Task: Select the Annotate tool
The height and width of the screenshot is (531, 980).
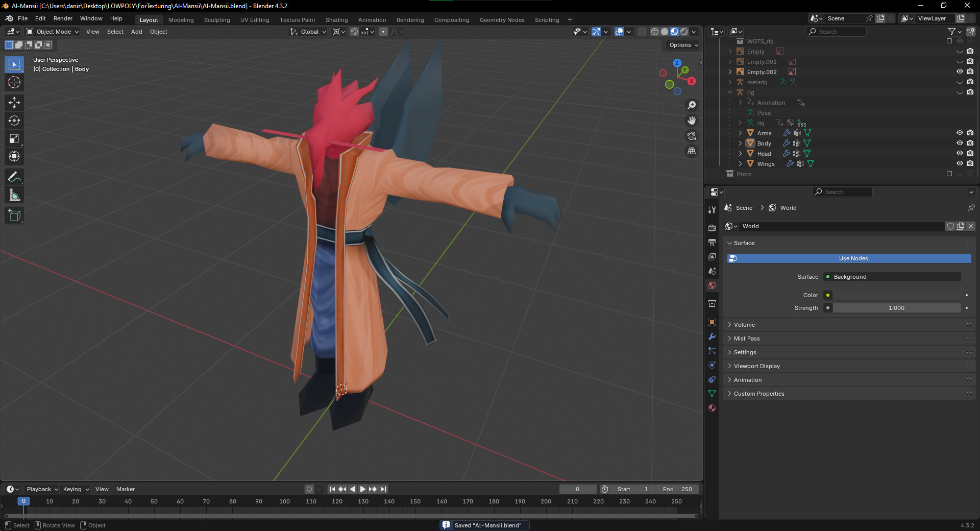Action: (14, 177)
